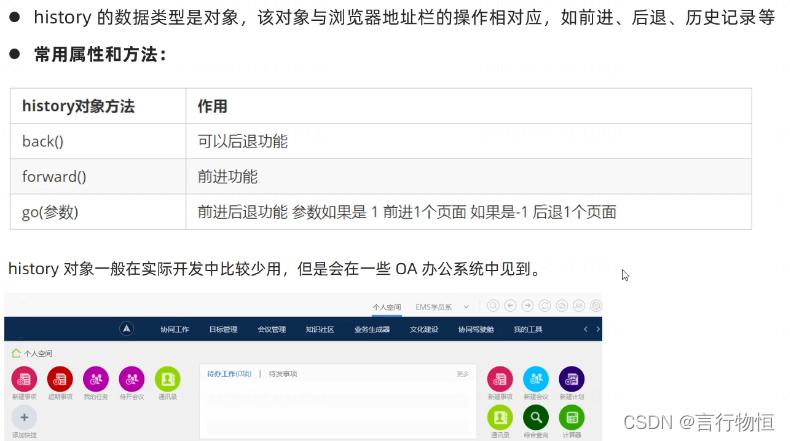790x441 pixels.
Task: Open the purple 新建计划 icon
Action: point(571,379)
